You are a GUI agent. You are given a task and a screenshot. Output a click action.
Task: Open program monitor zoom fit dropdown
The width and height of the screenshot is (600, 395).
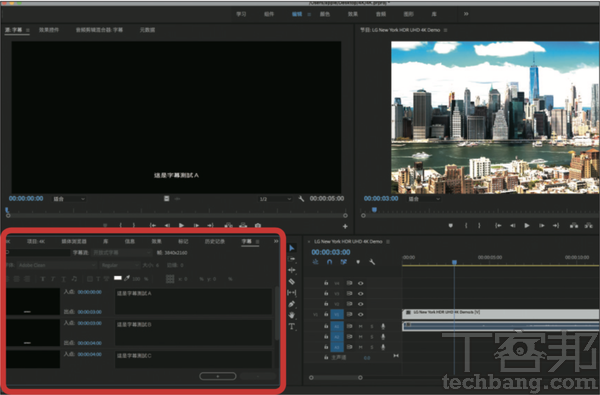(424, 199)
